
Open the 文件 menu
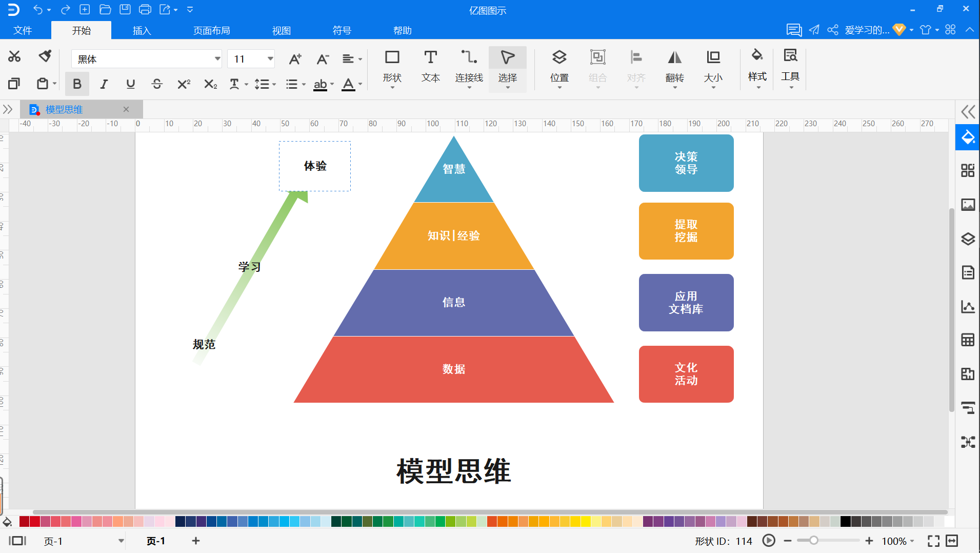23,30
